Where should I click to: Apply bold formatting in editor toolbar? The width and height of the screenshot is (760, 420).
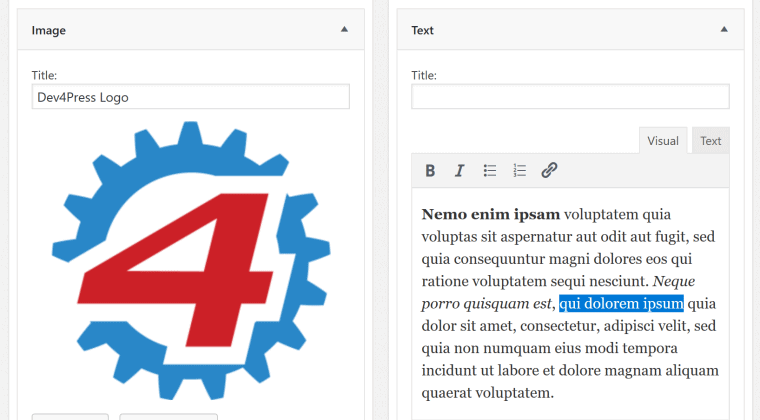tap(430, 171)
